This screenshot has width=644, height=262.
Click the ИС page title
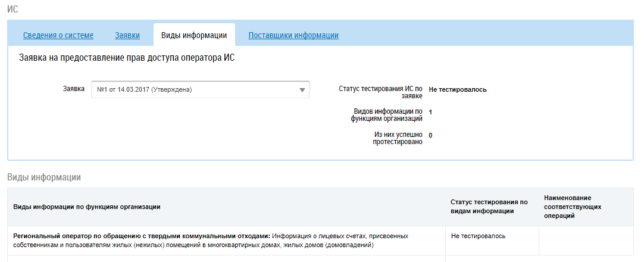tap(12, 10)
